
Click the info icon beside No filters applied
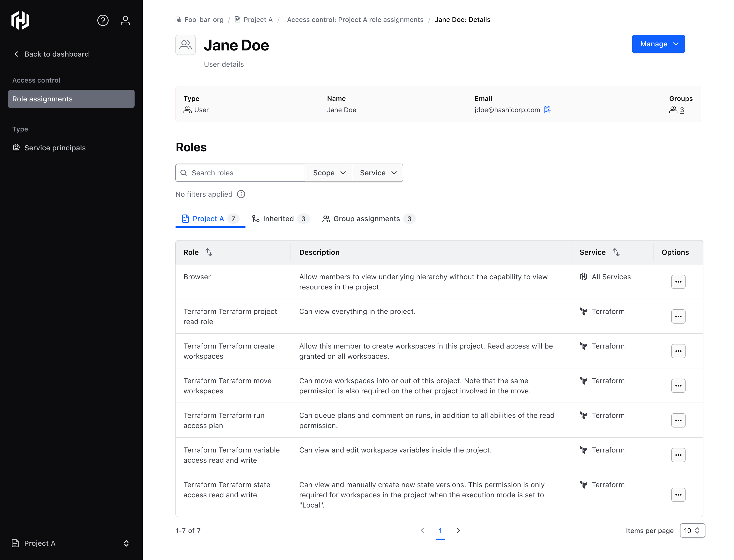[241, 194]
